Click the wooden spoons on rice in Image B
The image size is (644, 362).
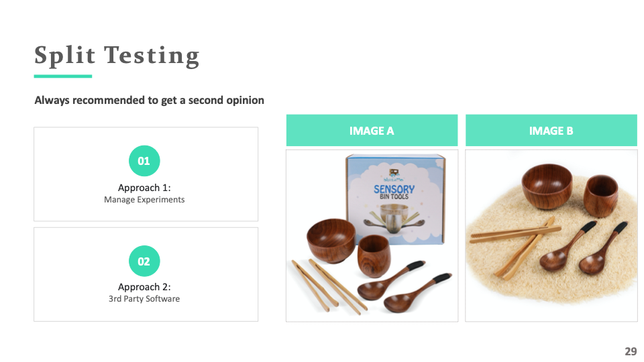click(583, 249)
